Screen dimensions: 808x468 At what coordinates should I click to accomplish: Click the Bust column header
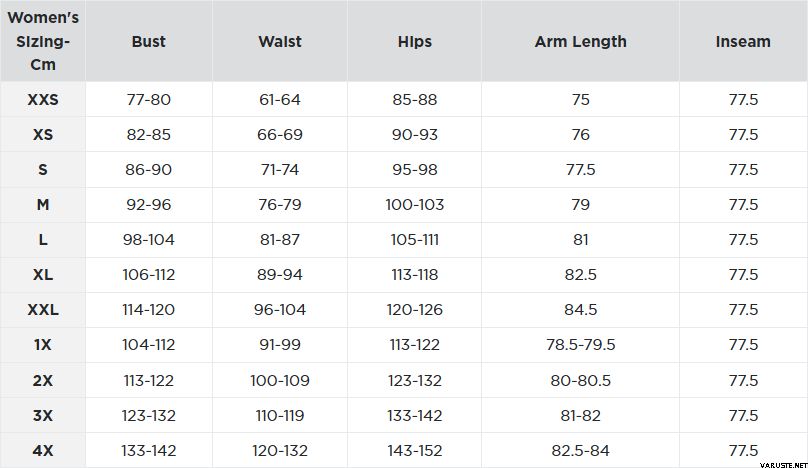point(148,42)
